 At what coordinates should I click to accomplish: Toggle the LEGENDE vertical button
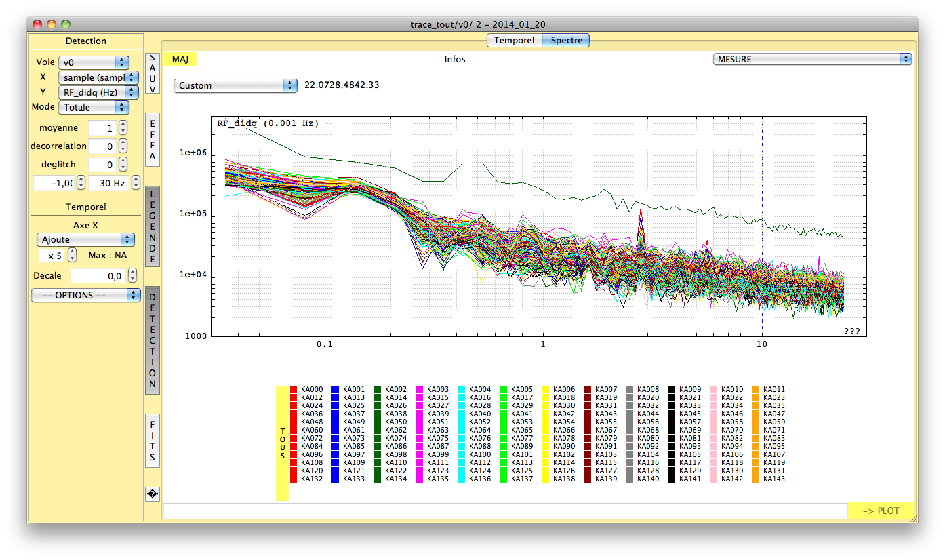[x=153, y=226]
